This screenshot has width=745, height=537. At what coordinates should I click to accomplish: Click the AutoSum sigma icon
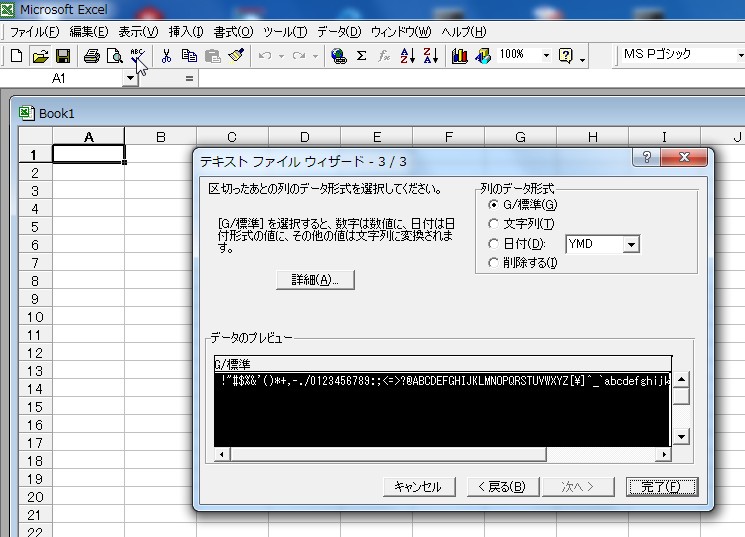(x=362, y=56)
